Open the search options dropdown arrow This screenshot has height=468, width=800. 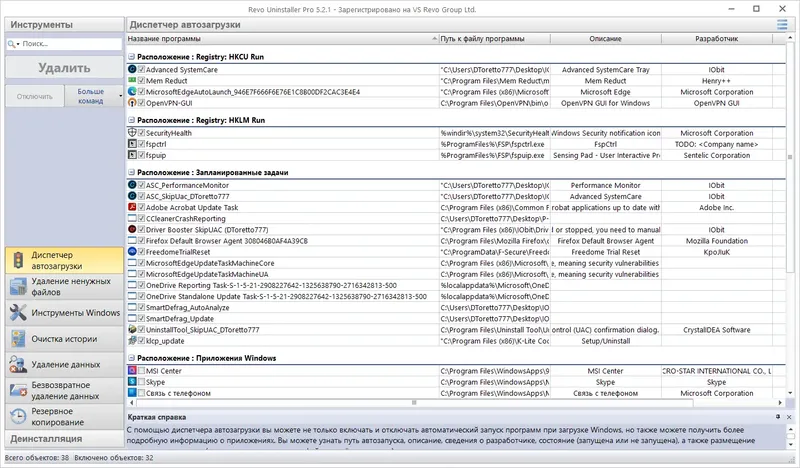coord(18,44)
